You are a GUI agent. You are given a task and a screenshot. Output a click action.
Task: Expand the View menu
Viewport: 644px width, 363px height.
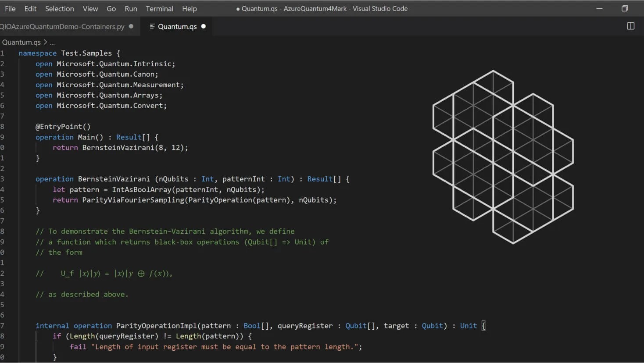(90, 9)
